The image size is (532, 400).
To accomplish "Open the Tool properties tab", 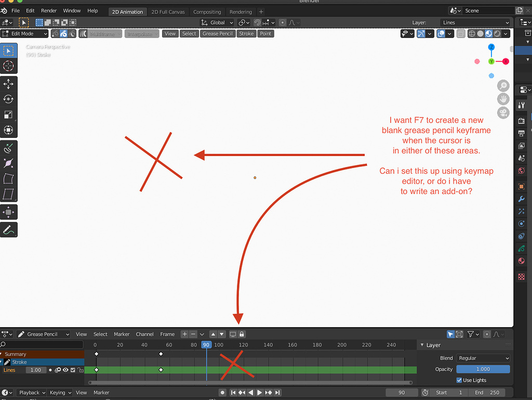I will tap(522, 105).
